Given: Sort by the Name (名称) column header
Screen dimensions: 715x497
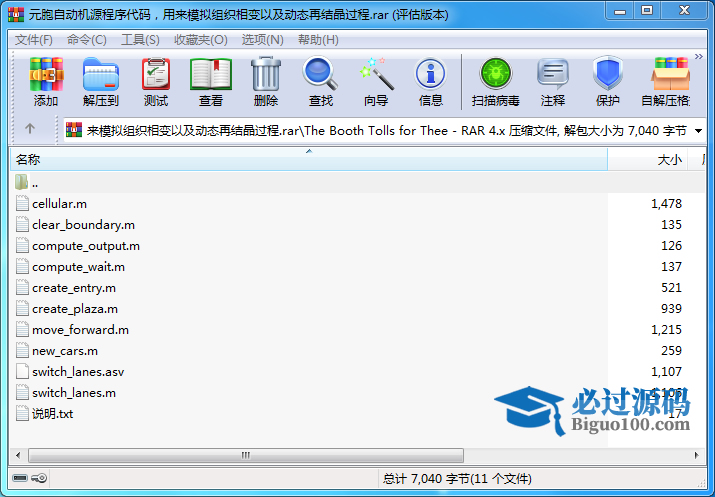Looking at the screenshot, I should tap(309, 160).
